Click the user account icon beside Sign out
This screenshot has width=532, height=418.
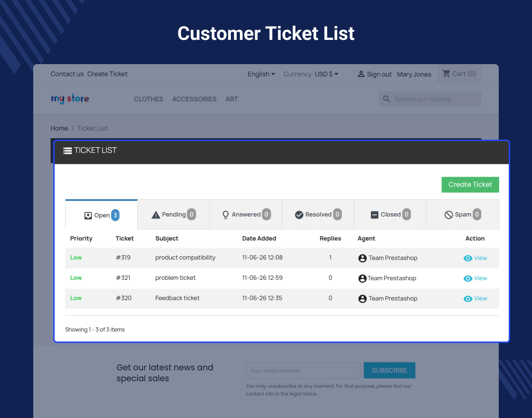[361, 74]
